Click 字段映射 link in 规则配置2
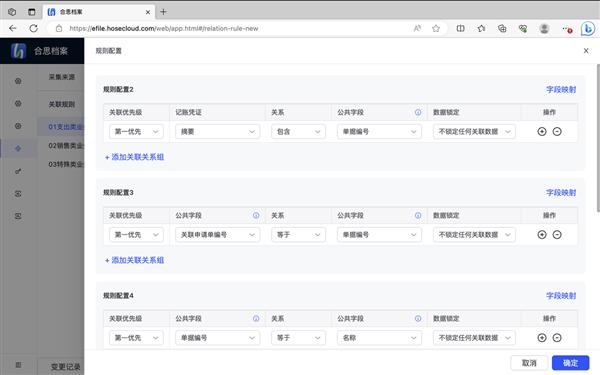The image size is (600, 375). click(x=561, y=90)
